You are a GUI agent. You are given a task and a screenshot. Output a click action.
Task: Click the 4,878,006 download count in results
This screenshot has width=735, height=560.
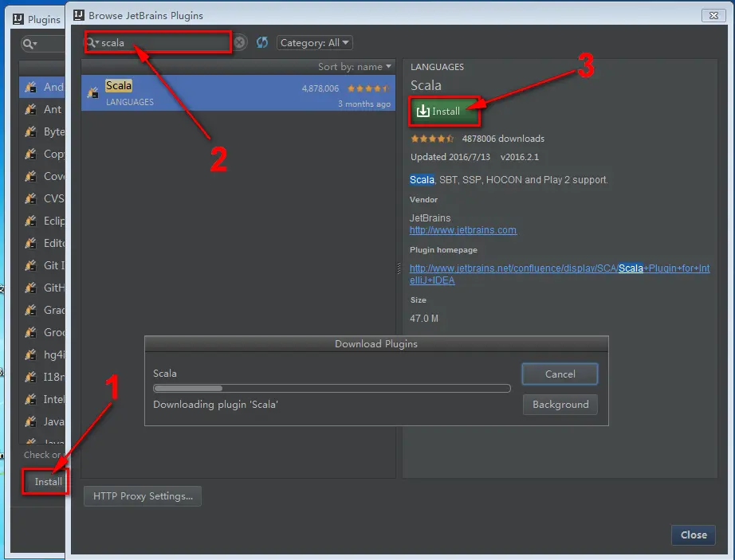pos(320,88)
